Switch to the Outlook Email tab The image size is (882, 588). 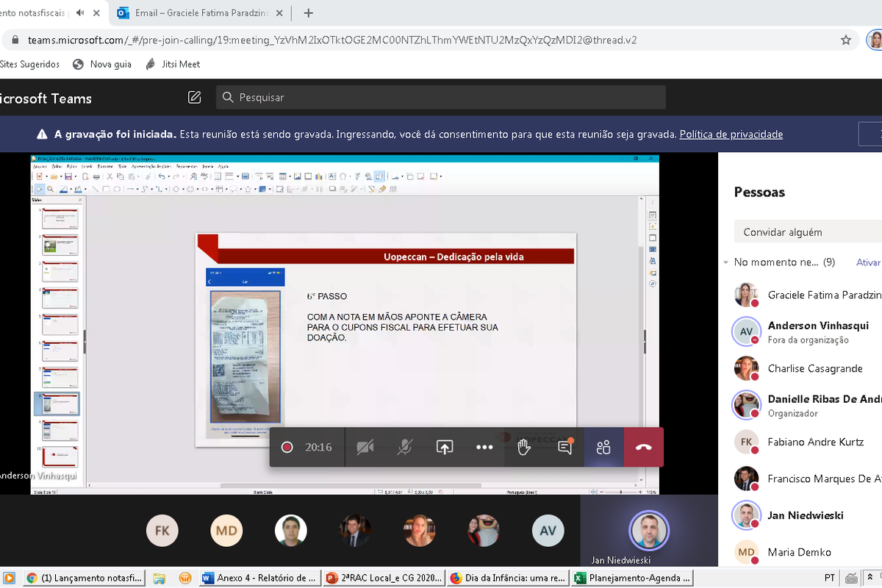pos(193,13)
